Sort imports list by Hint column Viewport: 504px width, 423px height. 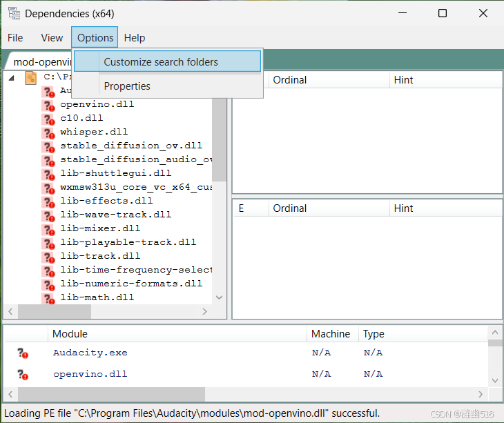pyautogui.click(x=445, y=79)
